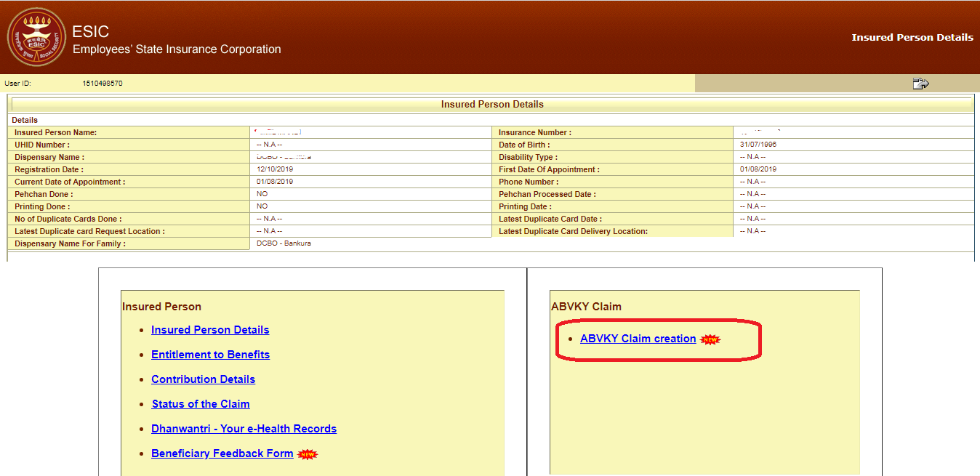Click the Phone Number label
This screenshot has width=980, height=476.
tap(529, 182)
